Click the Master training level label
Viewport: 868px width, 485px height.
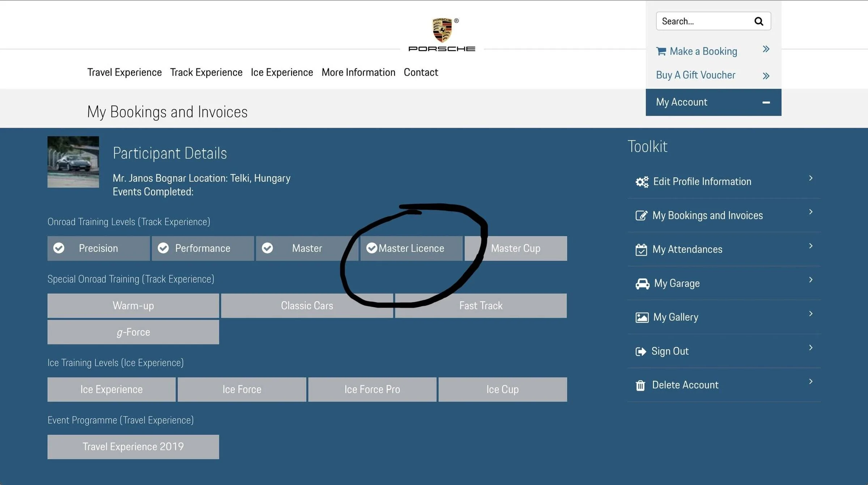click(x=307, y=248)
